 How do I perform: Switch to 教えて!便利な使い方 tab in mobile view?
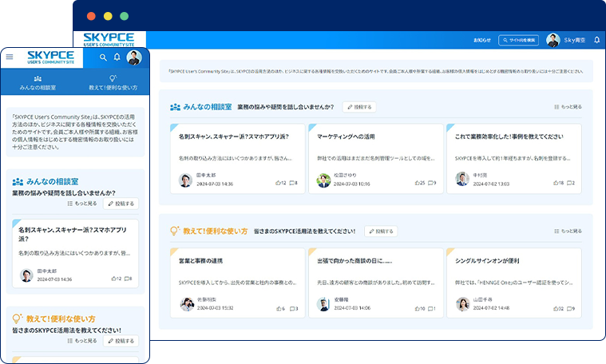click(113, 83)
